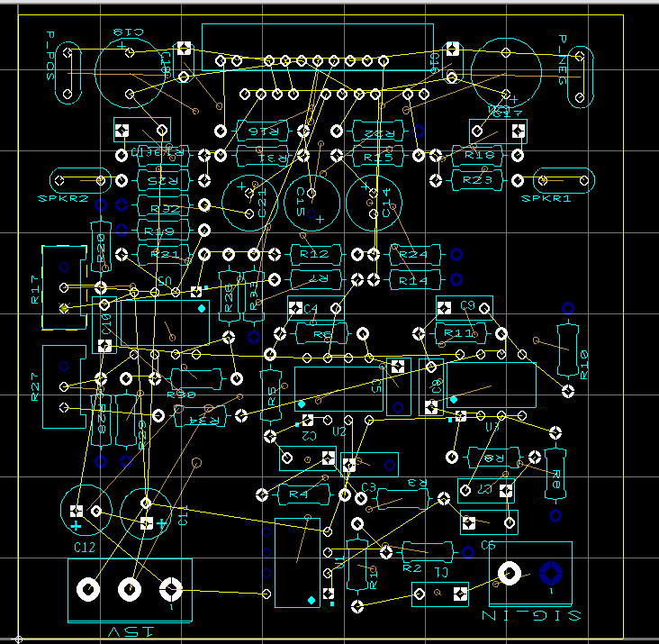Click the mirrored R3 label text
The image size is (659, 644).
click(418, 484)
